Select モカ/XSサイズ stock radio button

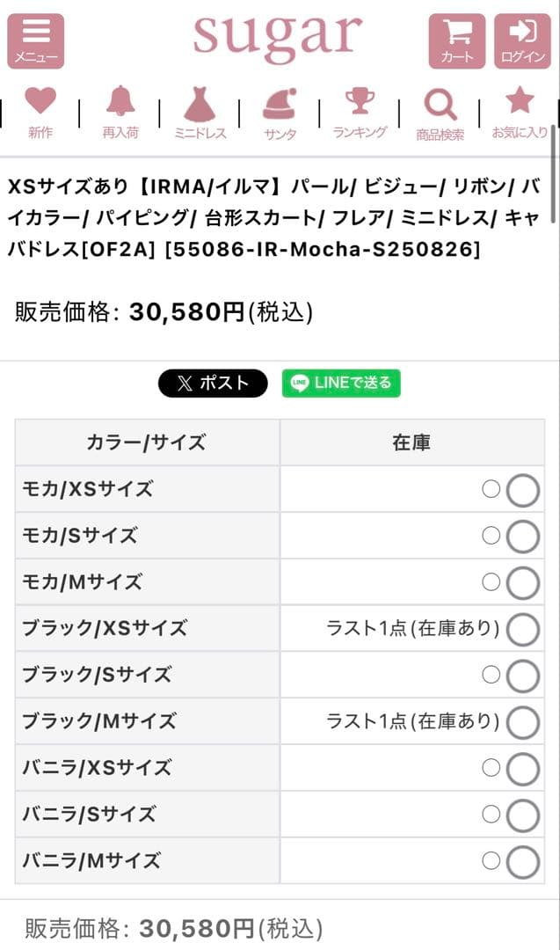[x=522, y=489]
